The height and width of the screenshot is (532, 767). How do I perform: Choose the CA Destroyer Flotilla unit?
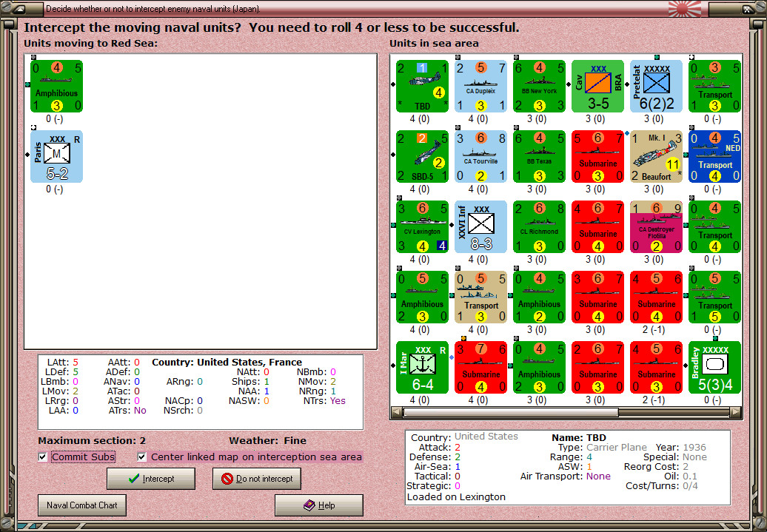click(x=656, y=227)
